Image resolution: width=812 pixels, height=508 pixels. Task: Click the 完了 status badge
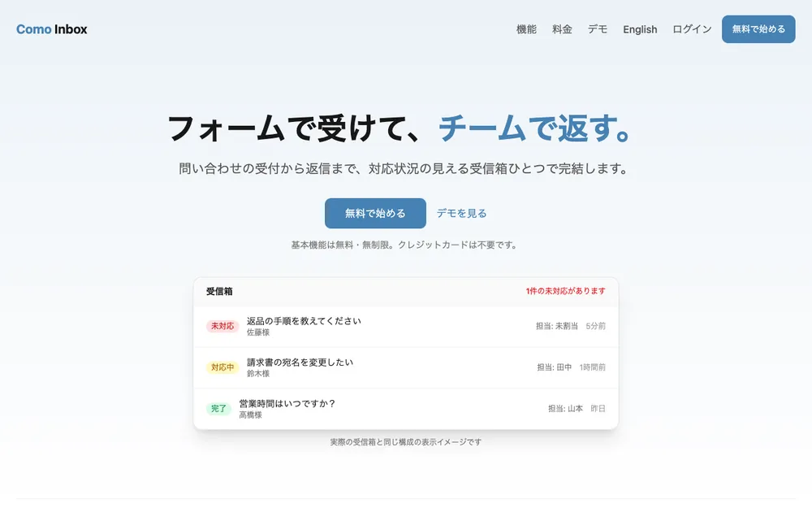pos(218,409)
